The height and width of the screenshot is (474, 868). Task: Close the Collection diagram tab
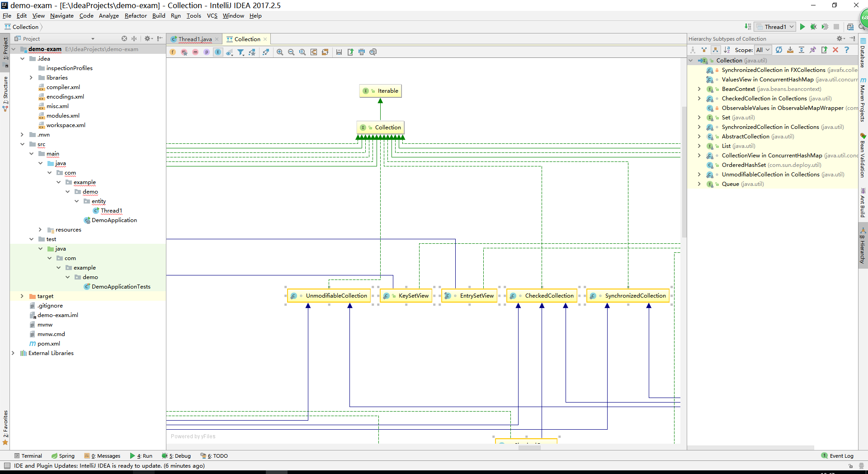265,39
